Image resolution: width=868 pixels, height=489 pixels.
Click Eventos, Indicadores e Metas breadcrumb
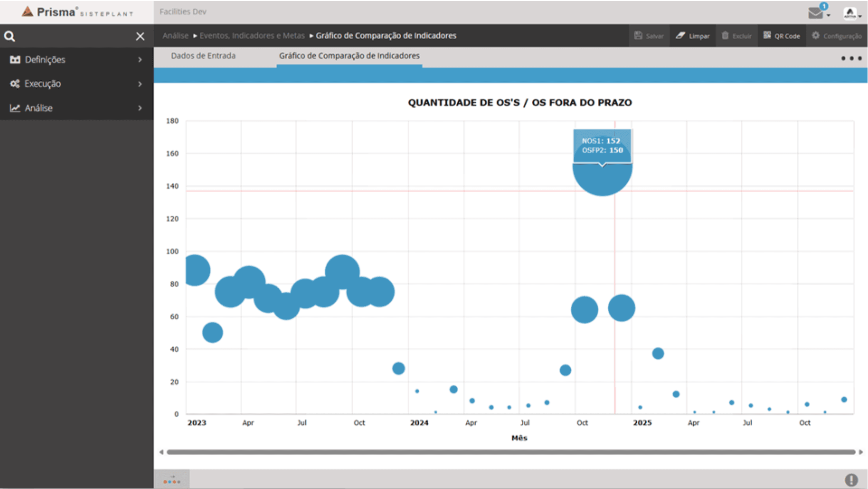tap(252, 36)
